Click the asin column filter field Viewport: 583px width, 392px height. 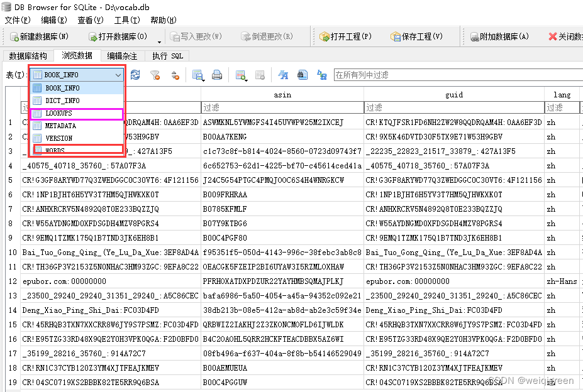click(282, 107)
